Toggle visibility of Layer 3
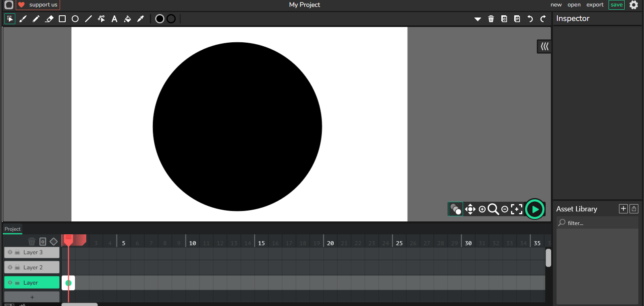This screenshot has width=644, height=306. 10,252
